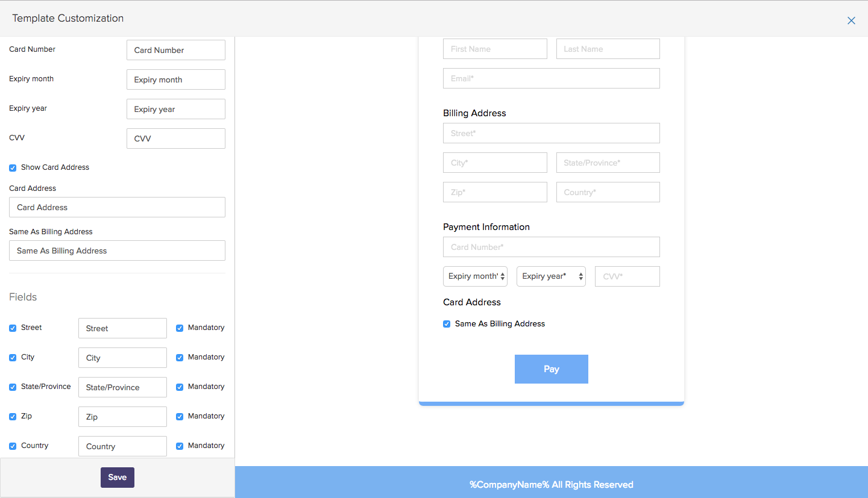Uncheck Same As Billing Address in the preview
Image resolution: width=868 pixels, height=498 pixels.
(x=447, y=323)
